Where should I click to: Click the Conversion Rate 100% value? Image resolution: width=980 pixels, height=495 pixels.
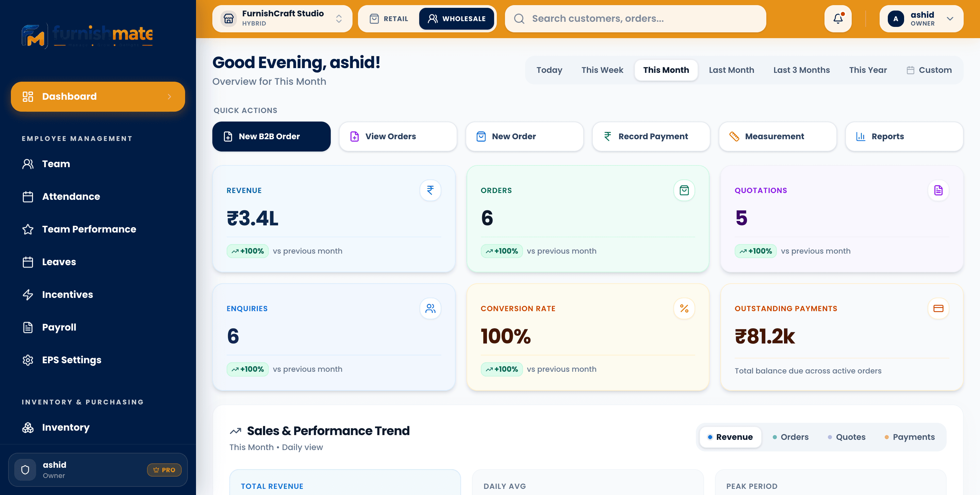506,336
